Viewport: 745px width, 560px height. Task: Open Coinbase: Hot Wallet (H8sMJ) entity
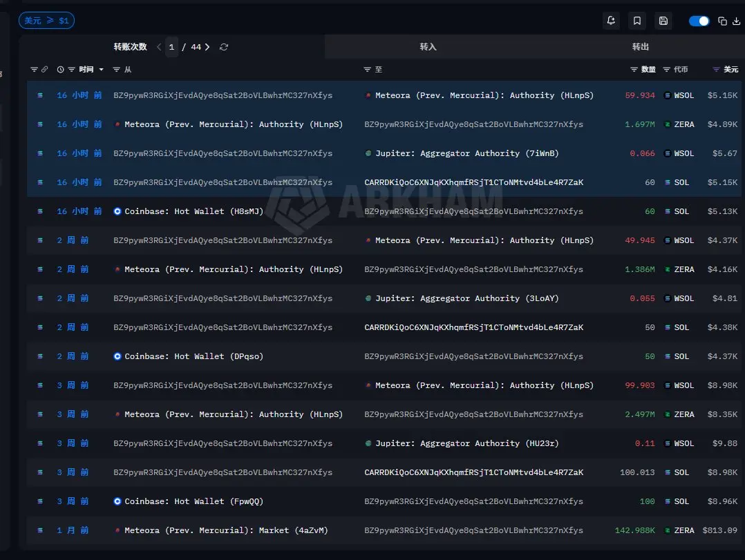[x=194, y=211]
